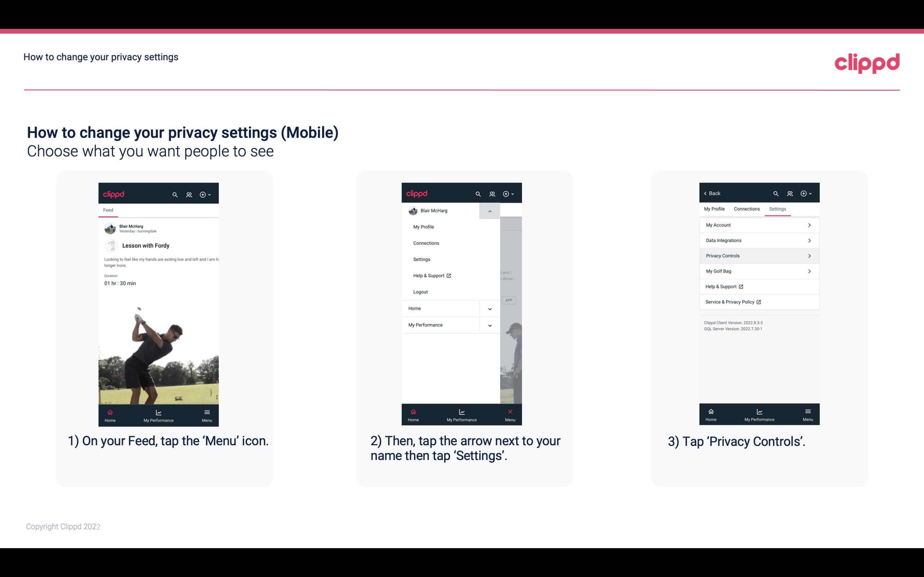Select the My Profile tab in profile screen
The height and width of the screenshot is (577, 924).
[715, 209]
